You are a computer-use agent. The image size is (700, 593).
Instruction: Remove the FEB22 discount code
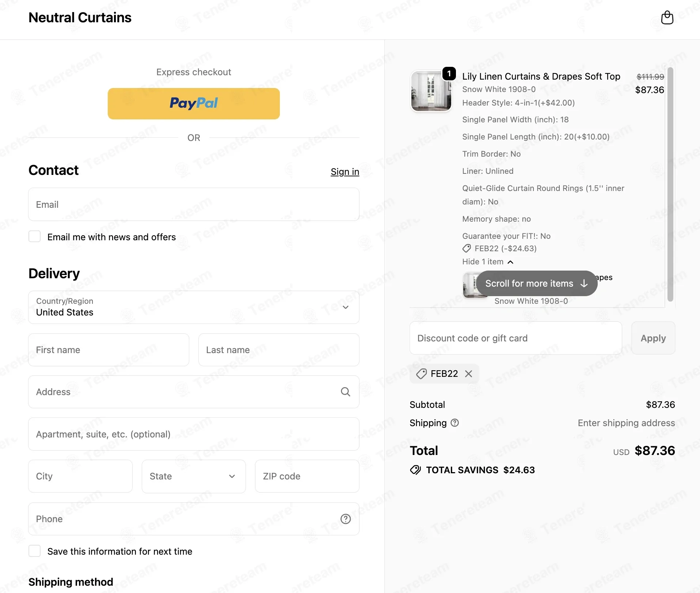click(x=468, y=374)
